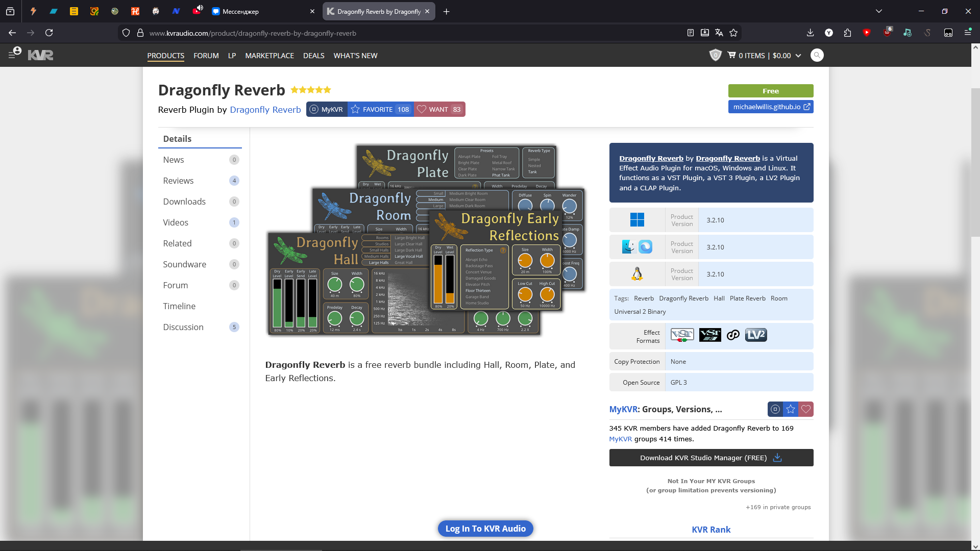Screen dimensions: 980x551
Task: Click the CLAP format icon
Action: [733, 335]
